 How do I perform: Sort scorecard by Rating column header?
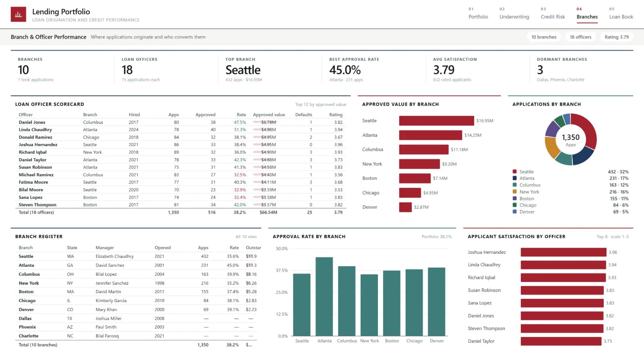pos(336,115)
